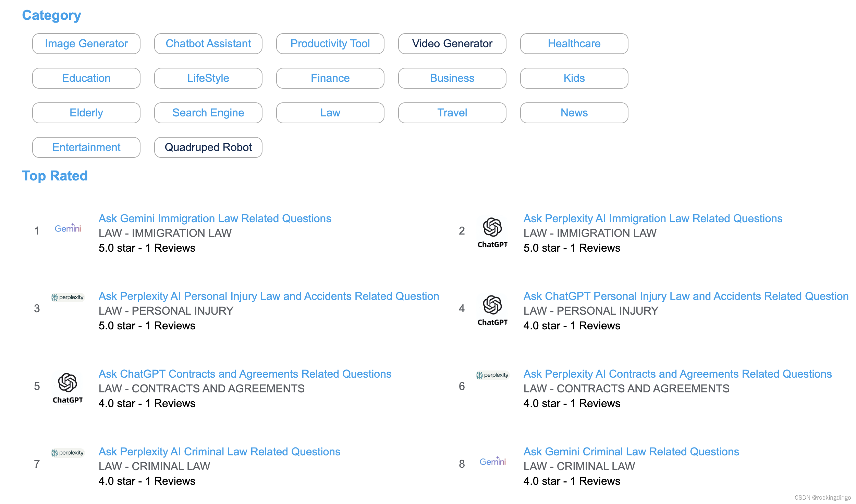Open Ask ChatGPT Contracts and Agreements link
The height and width of the screenshot is (504, 856).
point(245,374)
